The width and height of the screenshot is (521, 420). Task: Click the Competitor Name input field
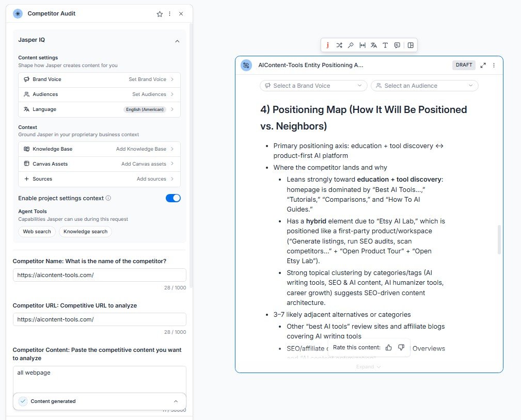[99, 275]
